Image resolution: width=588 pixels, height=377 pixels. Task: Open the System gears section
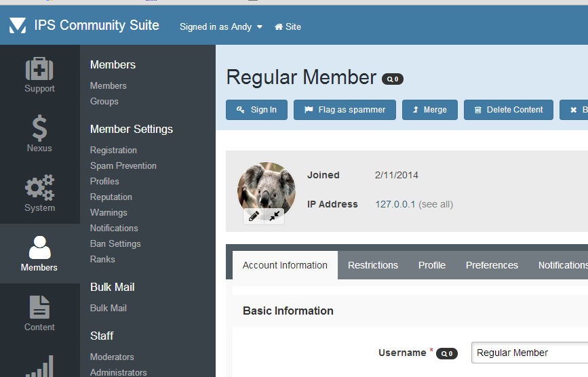click(39, 193)
